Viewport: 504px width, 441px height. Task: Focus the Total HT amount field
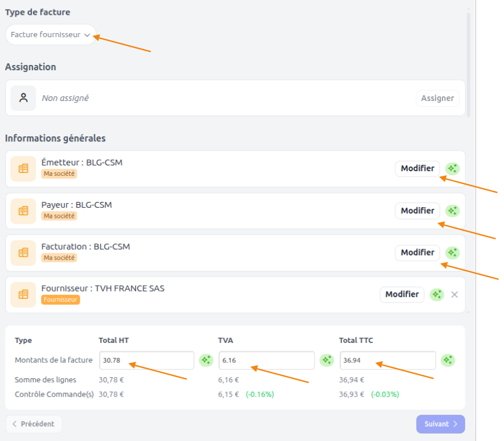tap(147, 360)
